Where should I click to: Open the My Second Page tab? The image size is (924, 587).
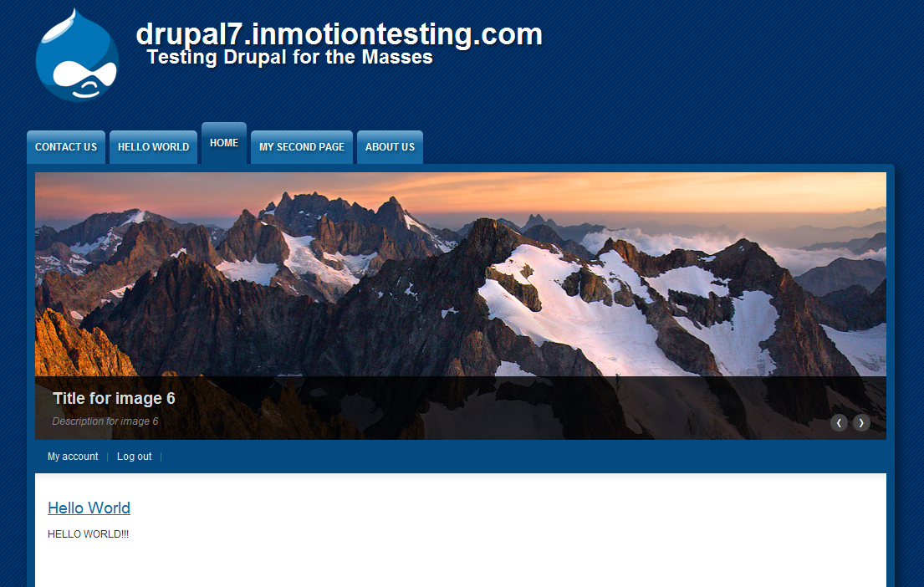[302, 147]
